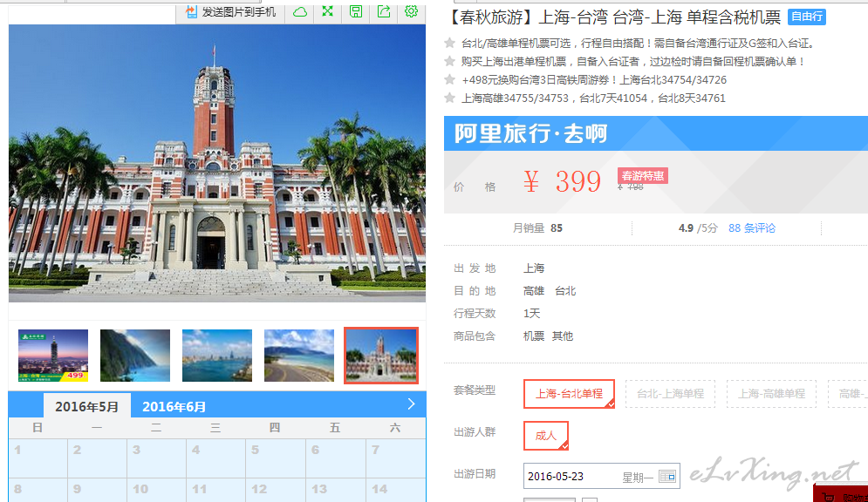This screenshot has height=502, width=868.
Task: Select the seaside road thumbnail
Action: (299, 356)
